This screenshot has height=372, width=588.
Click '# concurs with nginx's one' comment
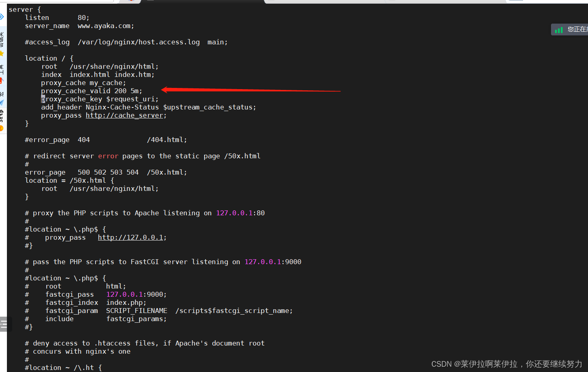pyautogui.click(x=78, y=352)
